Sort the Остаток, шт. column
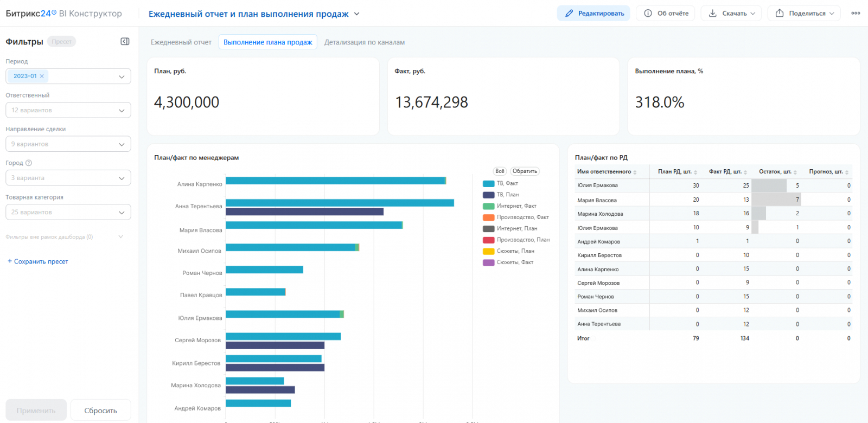 point(795,172)
